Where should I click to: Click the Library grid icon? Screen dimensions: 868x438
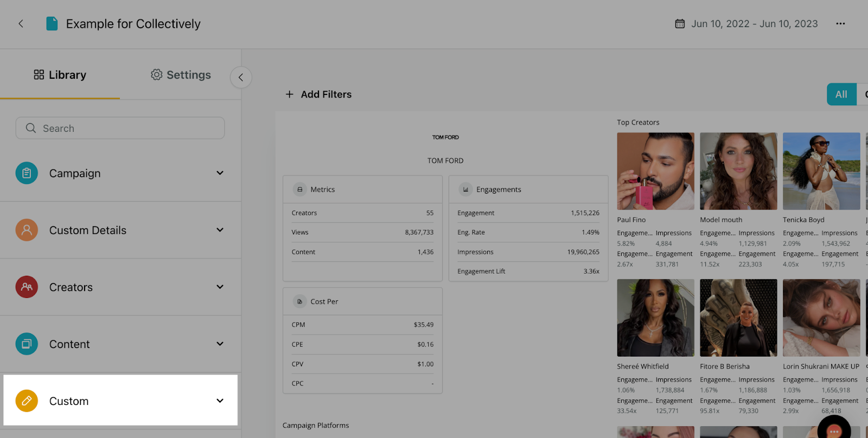(39, 74)
